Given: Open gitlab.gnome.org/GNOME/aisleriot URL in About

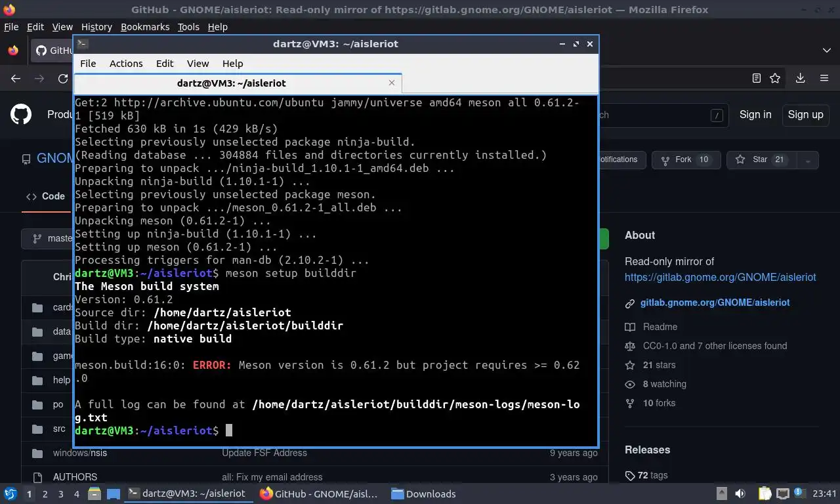Looking at the screenshot, I should (720, 277).
